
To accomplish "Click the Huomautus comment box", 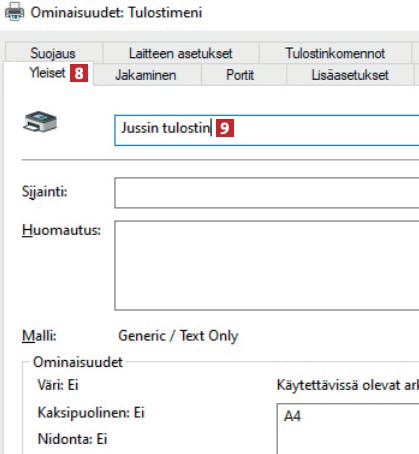I will (x=267, y=265).
